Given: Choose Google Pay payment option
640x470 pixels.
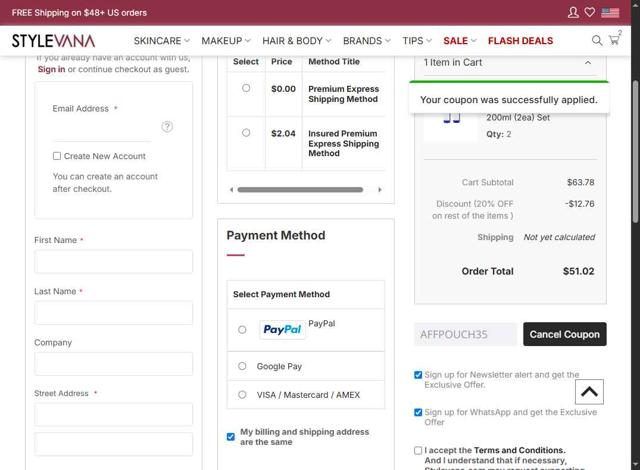Looking at the screenshot, I should pyautogui.click(x=242, y=366).
